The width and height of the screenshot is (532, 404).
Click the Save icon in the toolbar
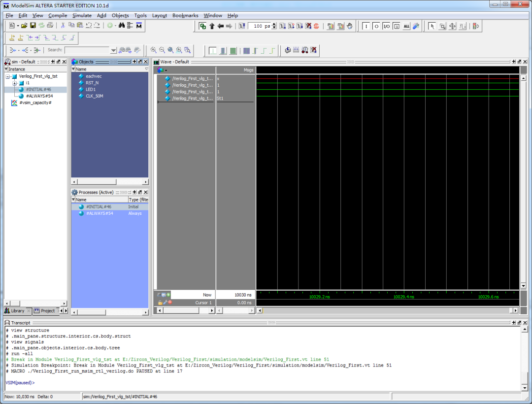pos(33,26)
